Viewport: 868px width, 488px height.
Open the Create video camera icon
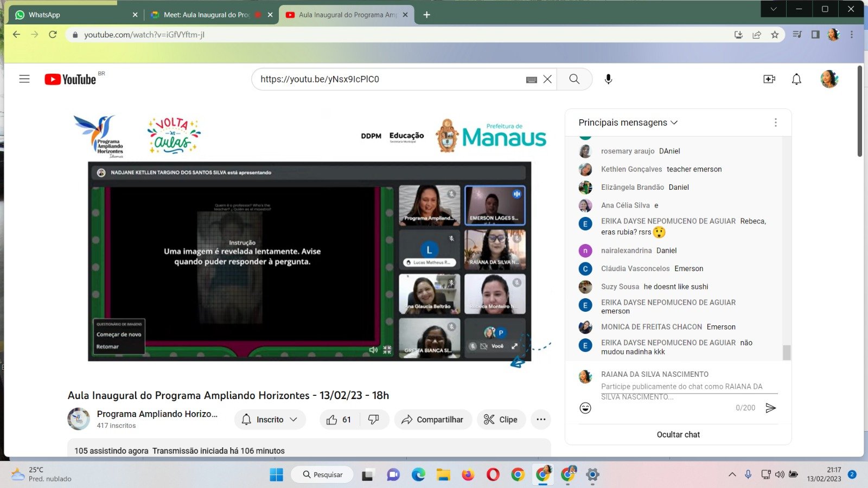tap(769, 79)
